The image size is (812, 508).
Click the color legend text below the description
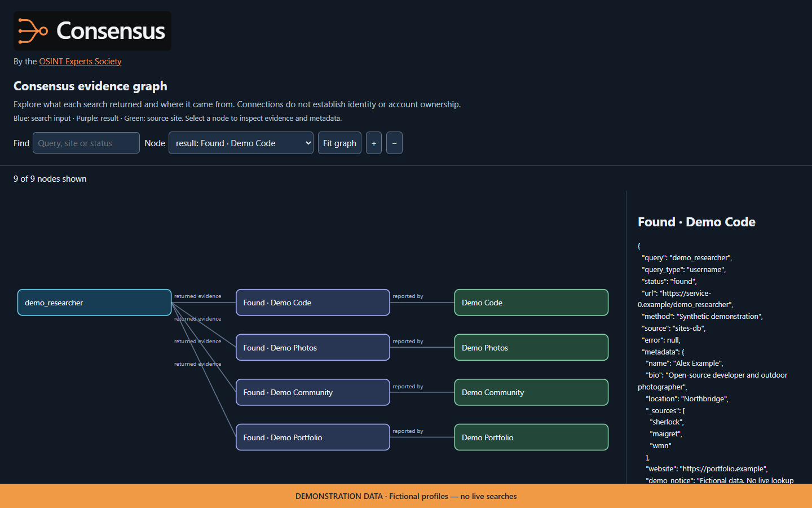coord(178,119)
